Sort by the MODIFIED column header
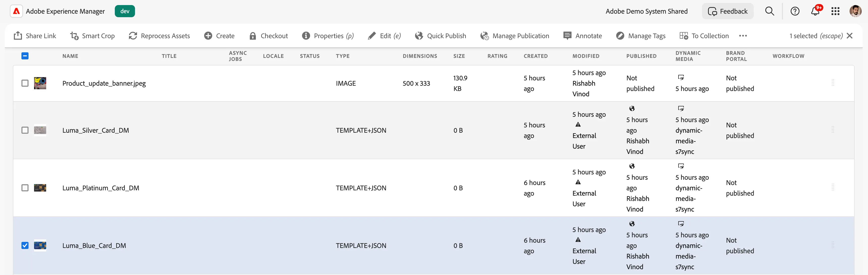The height and width of the screenshot is (275, 868). (x=586, y=56)
